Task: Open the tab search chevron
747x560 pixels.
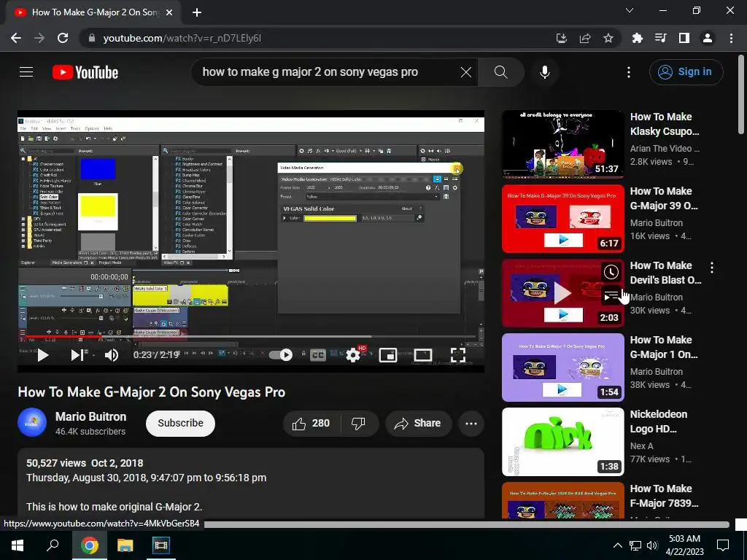Action: [x=630, y=10]
